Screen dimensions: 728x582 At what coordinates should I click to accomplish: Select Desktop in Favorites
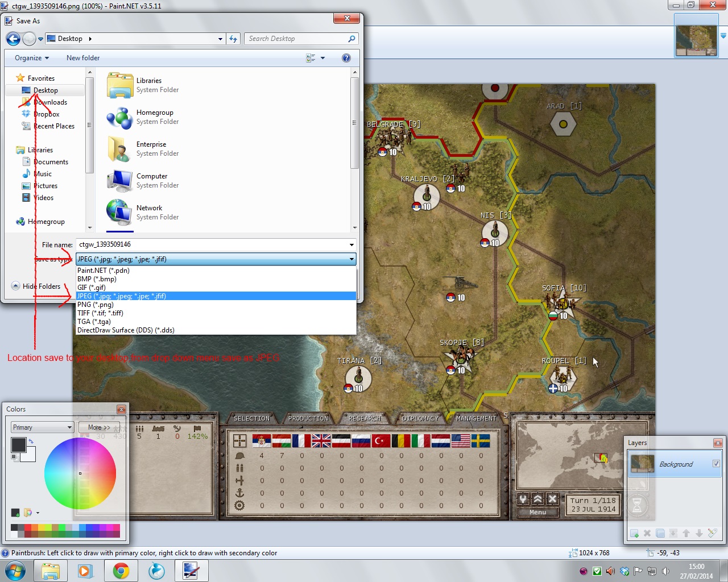45,90
